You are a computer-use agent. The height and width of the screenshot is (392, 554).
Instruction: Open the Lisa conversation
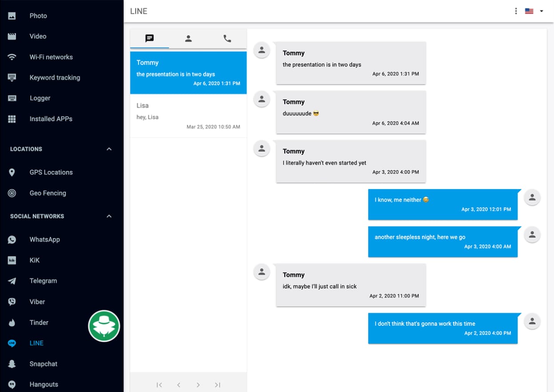[188, 115]
